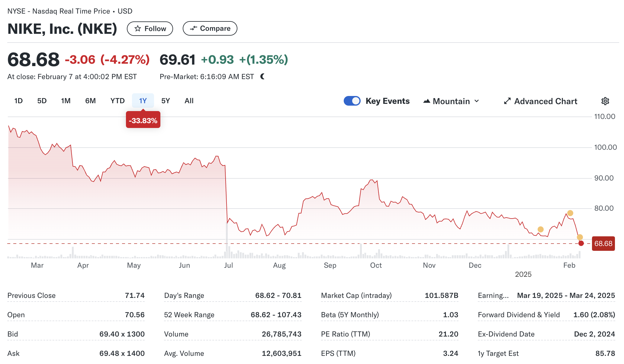Click the compare arrows icon

[x=193, y=28]
